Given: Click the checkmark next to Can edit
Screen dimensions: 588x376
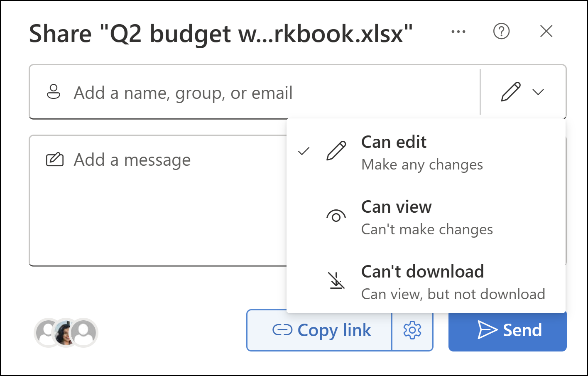Looking at the screenshot, I should 304,151.
